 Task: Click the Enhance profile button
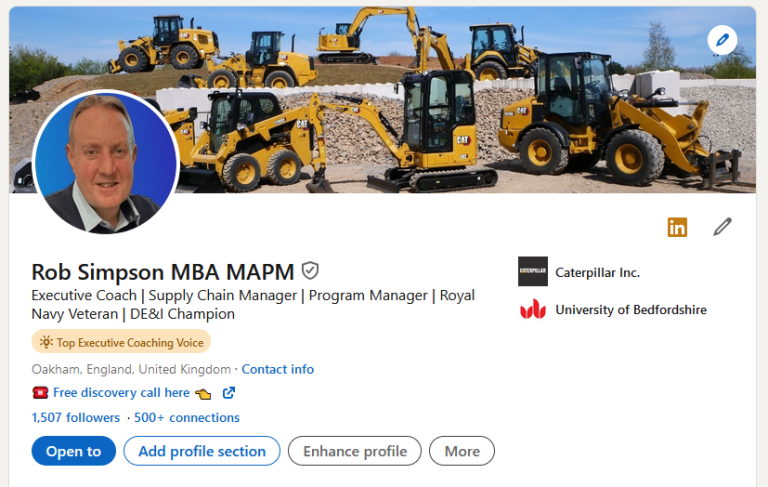[355, 451]
